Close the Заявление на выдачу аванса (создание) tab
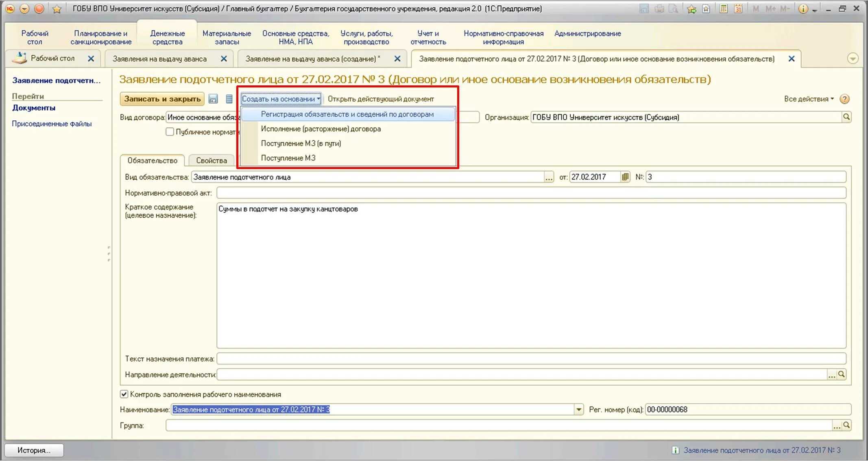Image resolution: width=868 pixels, height=461 pixels. tap(397, 59)
